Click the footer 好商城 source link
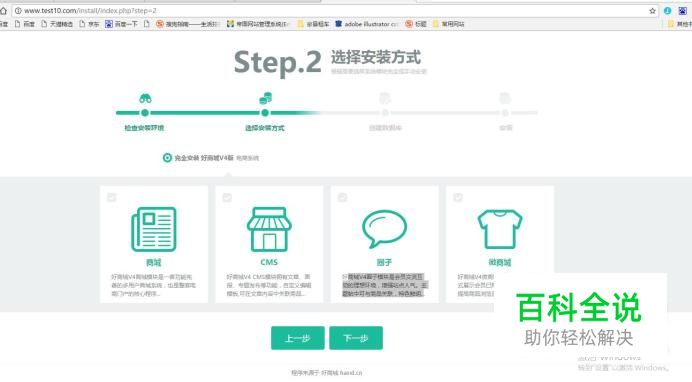Screen dimensions: 692x382 pyautogui.click(x=341, y=373)
